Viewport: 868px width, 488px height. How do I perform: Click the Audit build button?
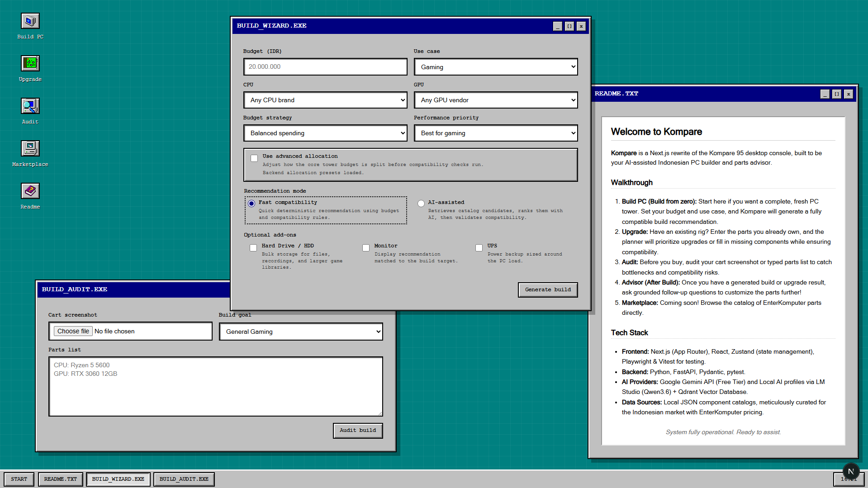tap(358, 430)
